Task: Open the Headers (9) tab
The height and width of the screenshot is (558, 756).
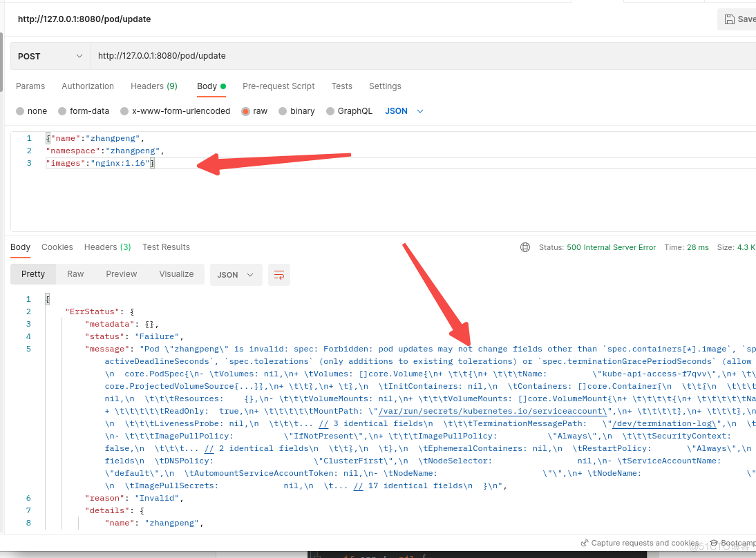Action: pos(153,86)
